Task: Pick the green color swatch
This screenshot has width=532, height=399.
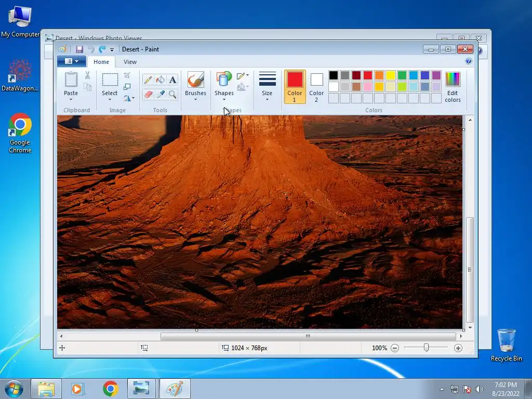Action: 402,75
